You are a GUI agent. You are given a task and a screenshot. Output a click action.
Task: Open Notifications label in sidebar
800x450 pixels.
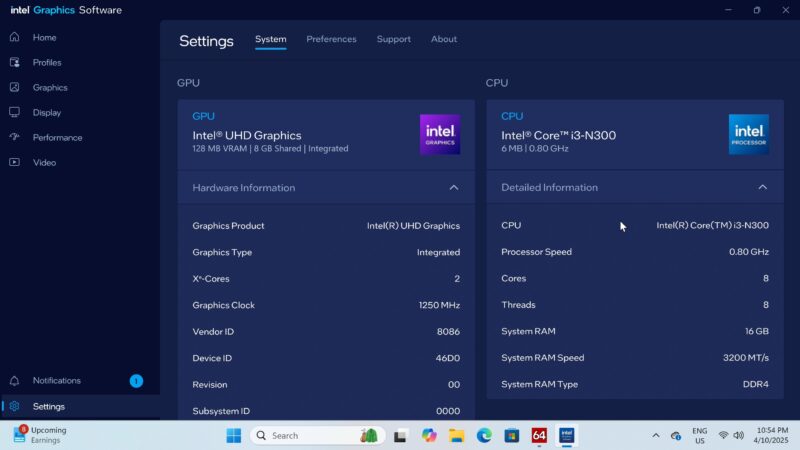pos(57,381)
